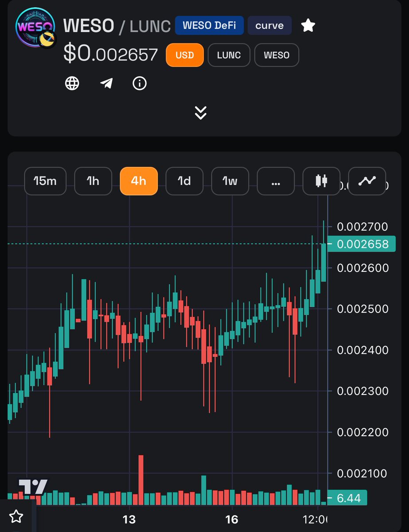Click the 0.002400 price axis label
The width and height of the screenshot is (409, 532).
pyautogui.click(x=362, y=350)
